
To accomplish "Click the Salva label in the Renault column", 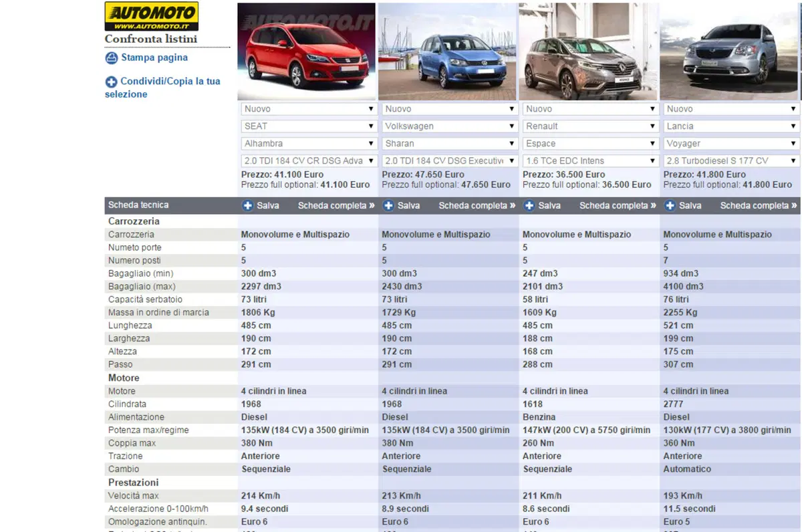I will coord(550,206).
